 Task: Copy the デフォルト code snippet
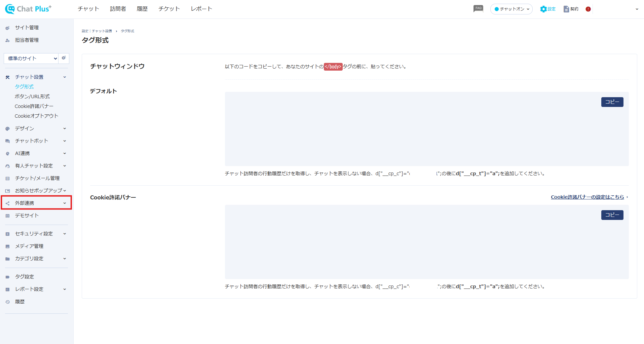pyautogui.click(x=612, y=102)
